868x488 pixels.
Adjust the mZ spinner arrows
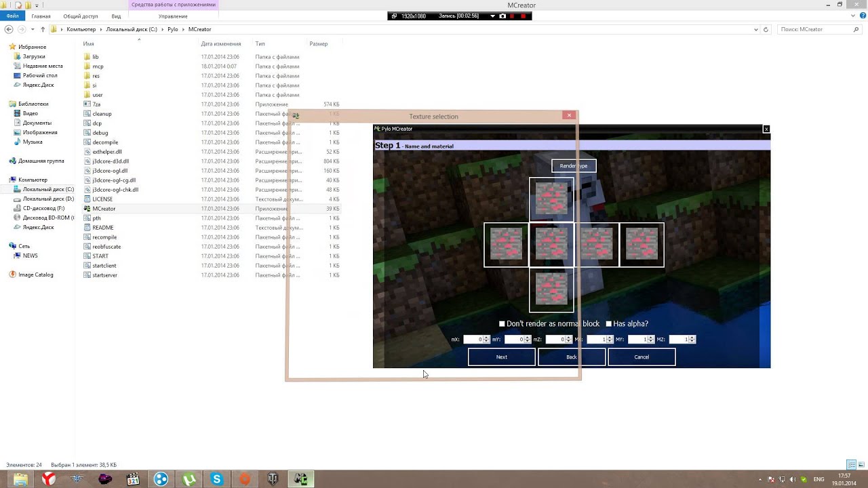568,340
